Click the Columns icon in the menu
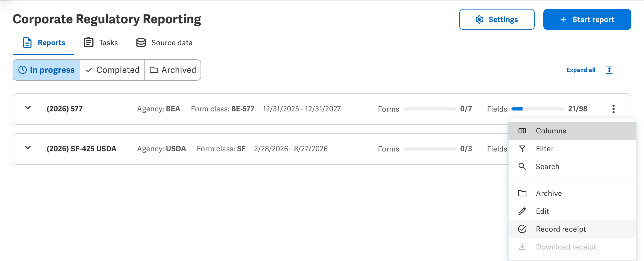The image size is (644, 261). click(x=522, y=131)
